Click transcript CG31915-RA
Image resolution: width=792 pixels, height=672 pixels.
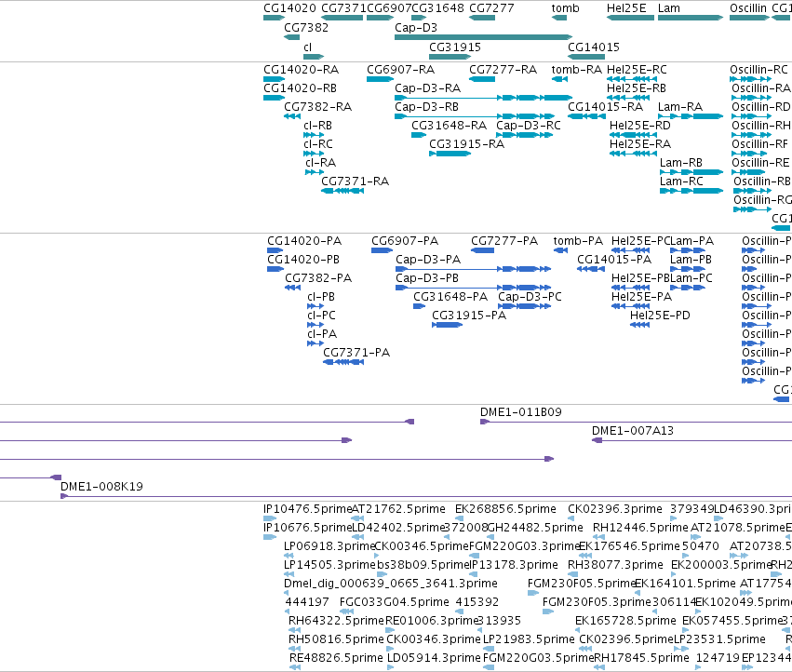click(x=450, y=154)
